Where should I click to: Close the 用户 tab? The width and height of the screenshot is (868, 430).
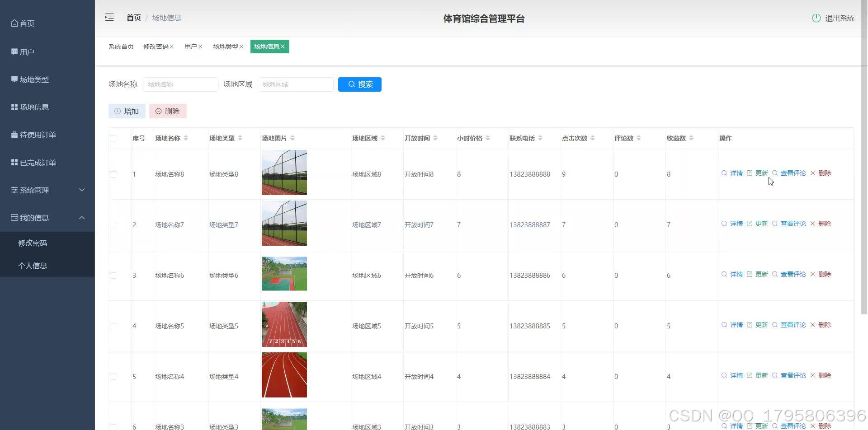tap(200, 47)
